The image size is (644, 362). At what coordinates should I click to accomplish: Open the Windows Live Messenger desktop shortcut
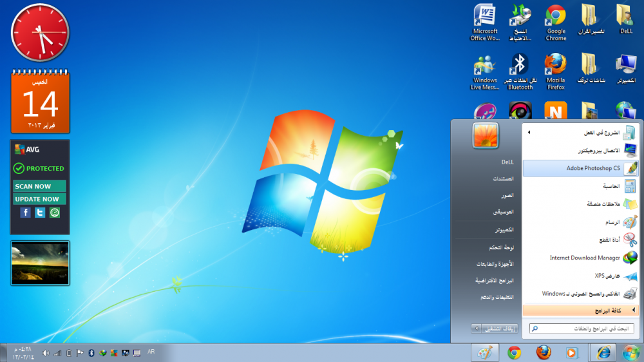pyautogui.click(x=485, y=71)
